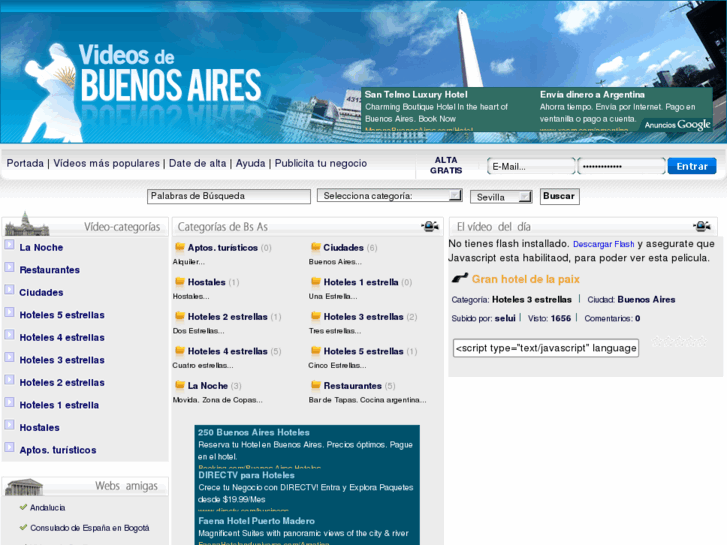Open La Noche in Vídeo-categorías sidebar
727x545 pixels.
(x=41, y=247)
